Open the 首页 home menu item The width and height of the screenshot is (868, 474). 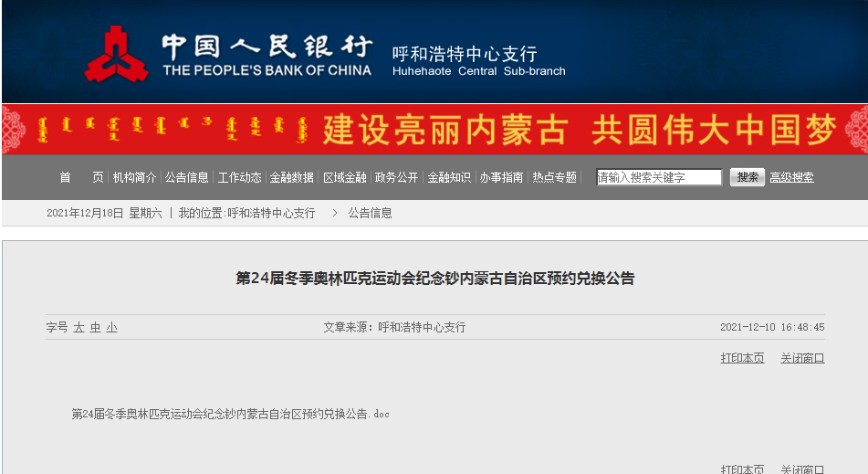click(81, 177)
